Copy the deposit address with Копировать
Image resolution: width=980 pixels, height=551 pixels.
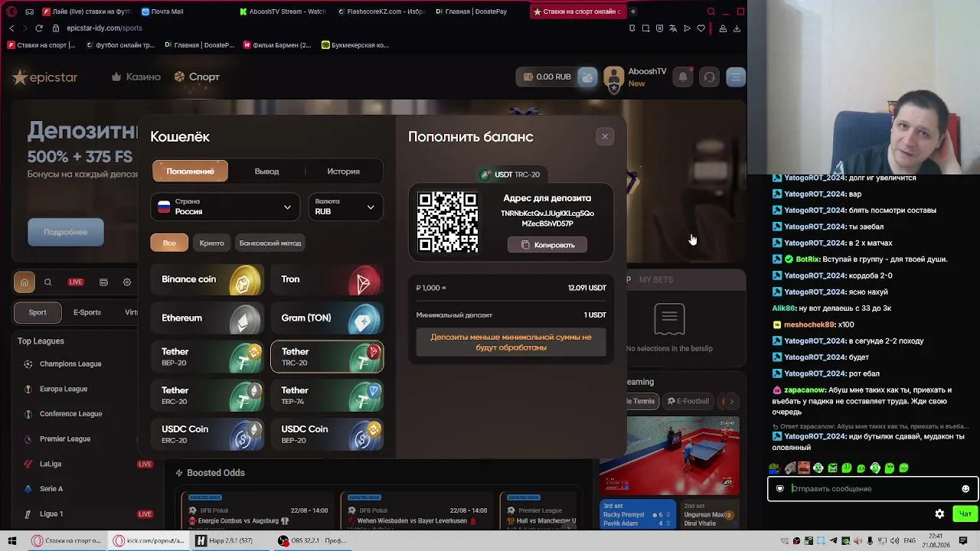click(x=547, y=245)
